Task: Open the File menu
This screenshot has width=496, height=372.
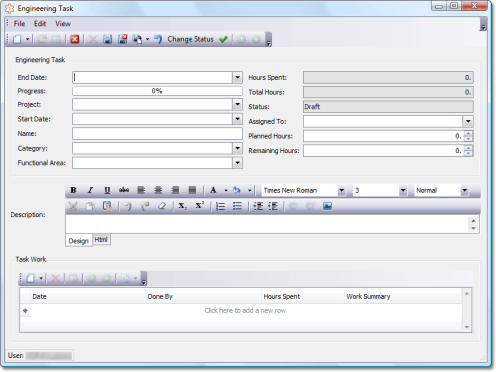Action: click(x=19, y=24)
